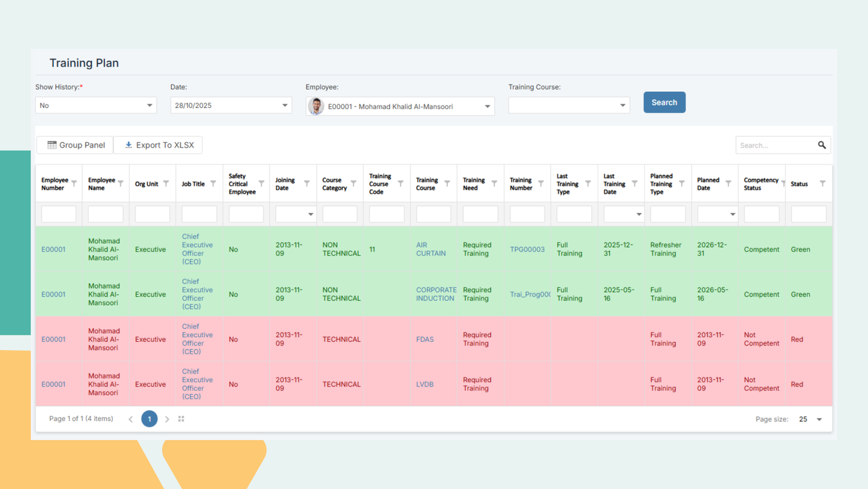Open filter icon for Planned Date column
Viewport: 868px width, 489px height.
point(728,184)
